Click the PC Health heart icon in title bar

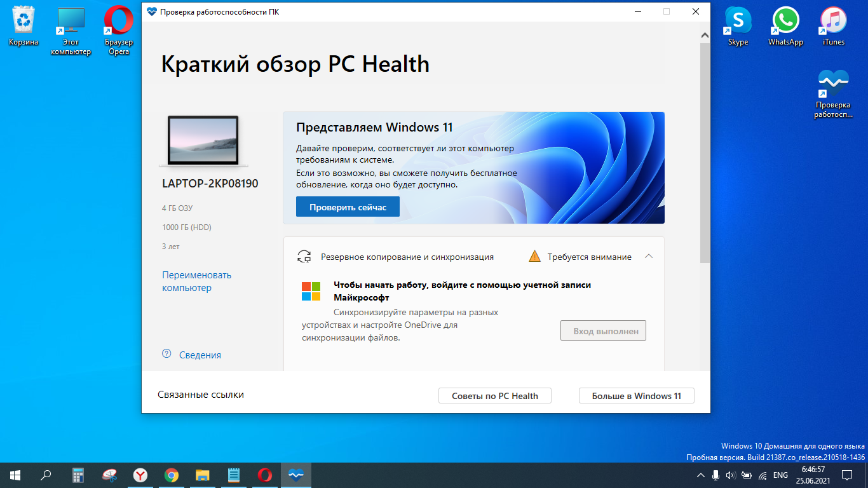151,11
